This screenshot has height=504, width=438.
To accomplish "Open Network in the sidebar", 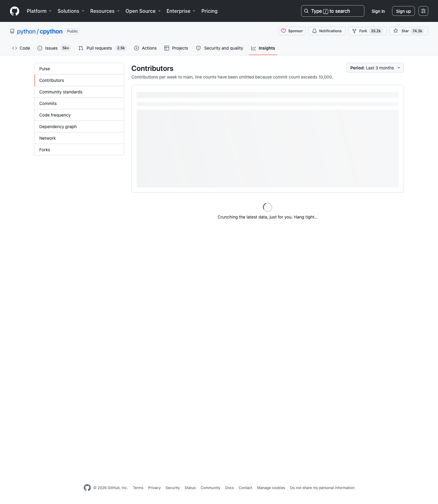I will [x=79, y=138].
